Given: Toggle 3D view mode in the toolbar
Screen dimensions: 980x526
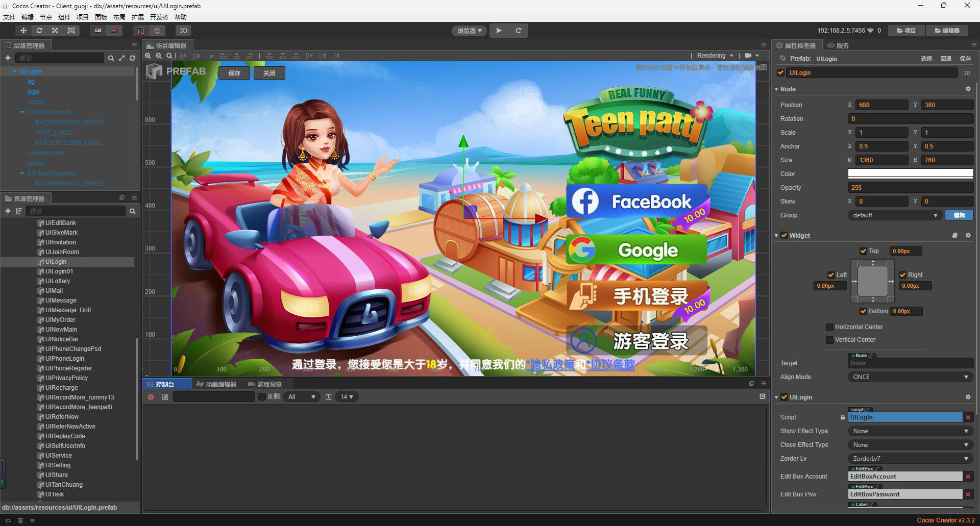Looking at the screenshot, I should [x=183, y=31].
